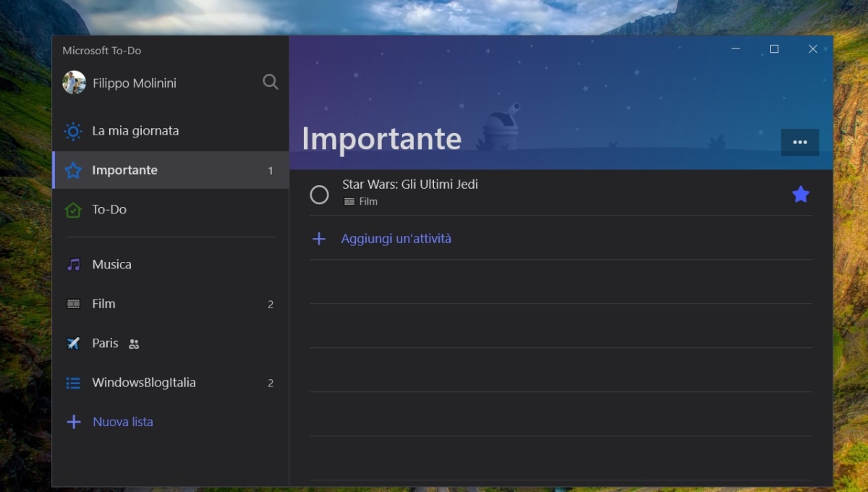Click the sun icon for La mia giornata
Image resolution: width=868 pixels, height=492 pixels.
73,131
